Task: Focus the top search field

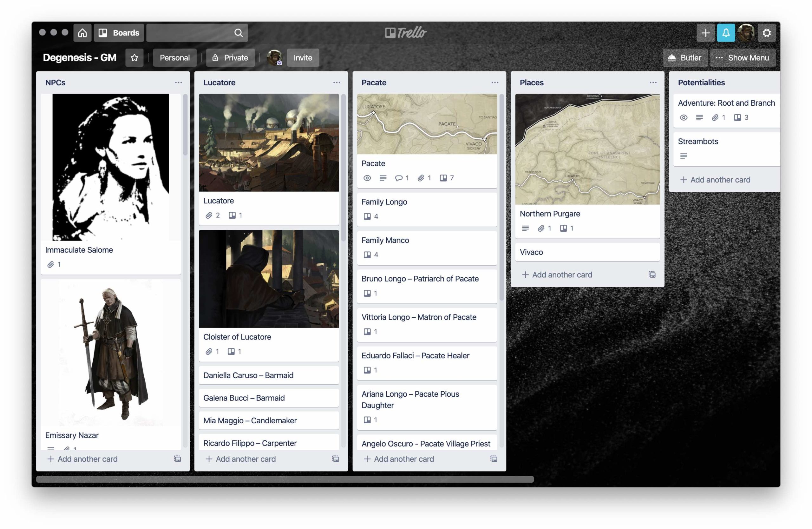Action: click(x=197, y=33)
